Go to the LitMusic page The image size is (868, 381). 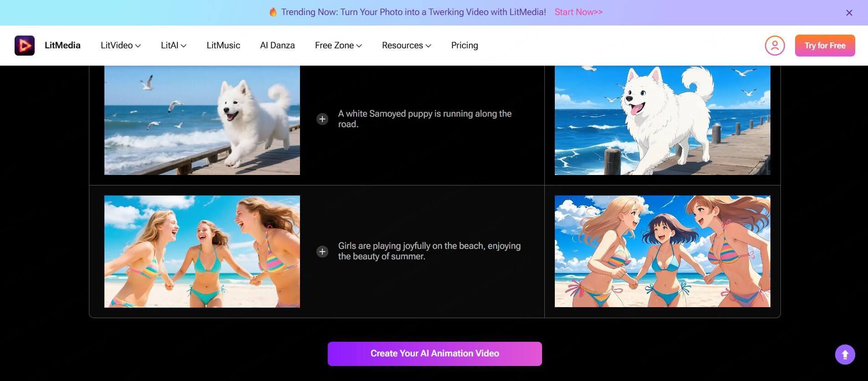[x=223, y=46]
